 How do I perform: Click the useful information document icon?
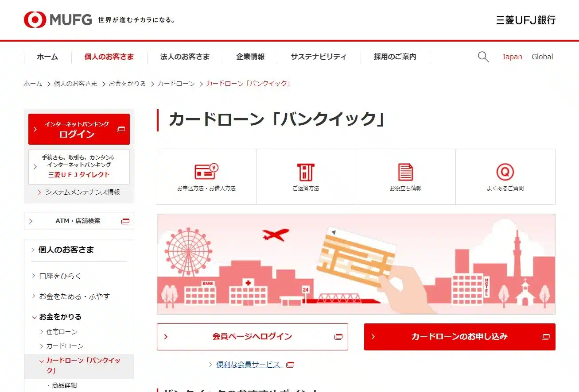[x=405, y=172]
